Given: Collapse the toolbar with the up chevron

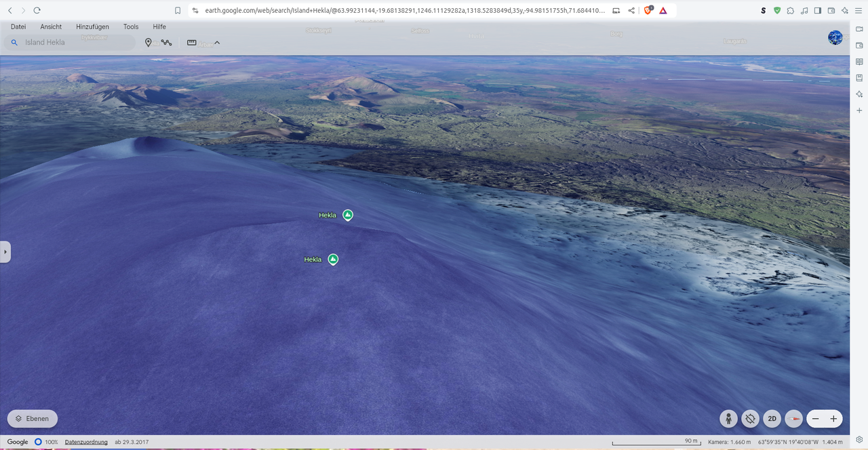Looking at the screenshot, I should (x=217, y=43).
